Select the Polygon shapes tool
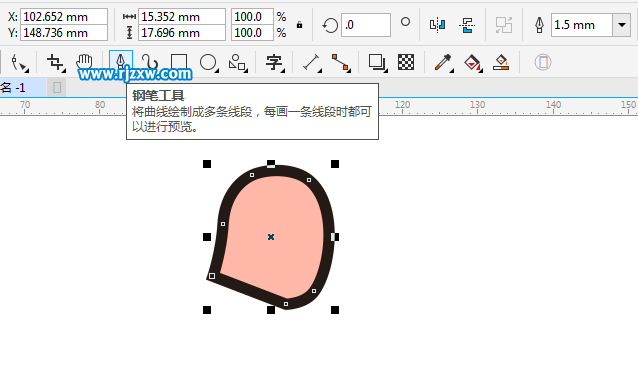 238,63
